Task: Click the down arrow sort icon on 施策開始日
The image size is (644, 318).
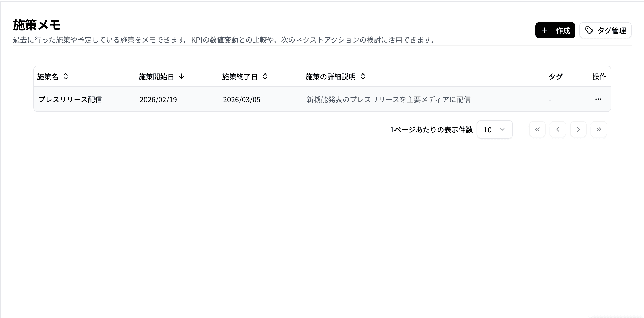Action: point(182,77)
